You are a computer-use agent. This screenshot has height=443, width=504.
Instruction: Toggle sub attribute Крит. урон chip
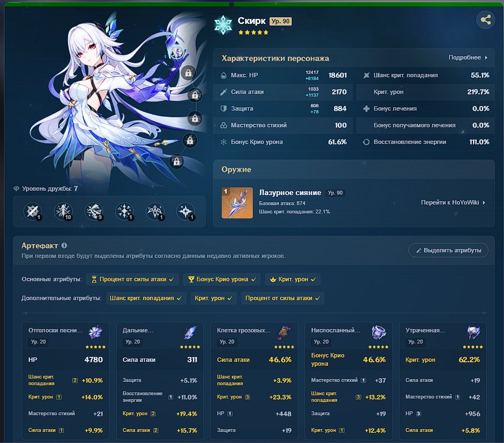point(214,298)
